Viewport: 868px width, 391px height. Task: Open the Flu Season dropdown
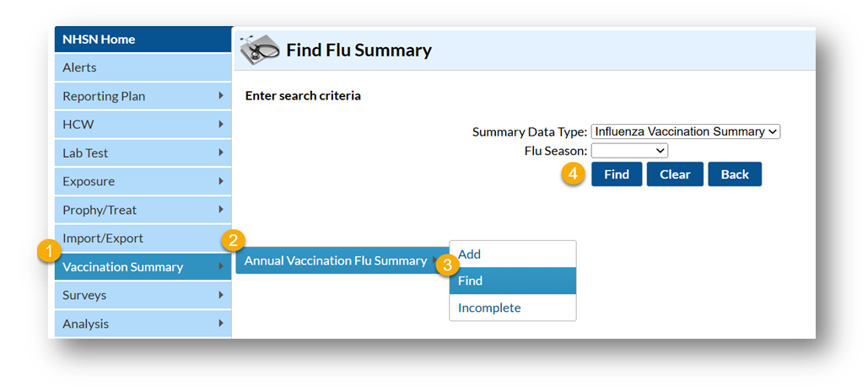coord(629,151)
